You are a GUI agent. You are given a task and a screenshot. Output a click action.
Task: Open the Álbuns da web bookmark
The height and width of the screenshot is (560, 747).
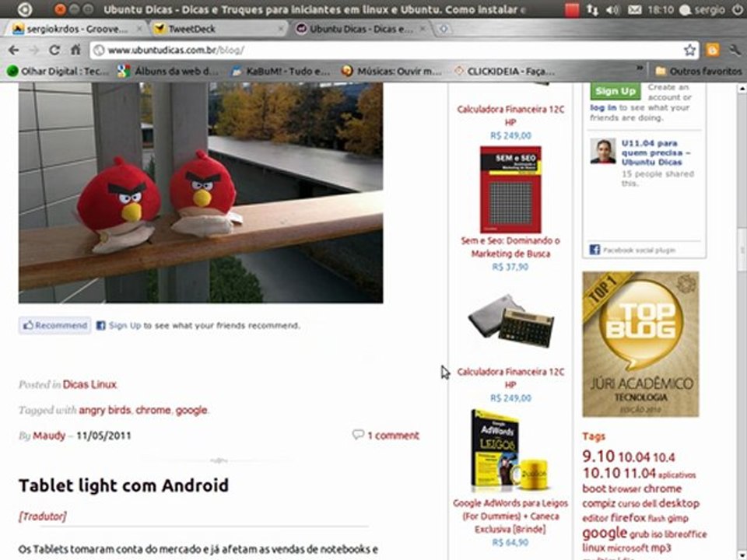pyautogui.click(x=169, y=71)
